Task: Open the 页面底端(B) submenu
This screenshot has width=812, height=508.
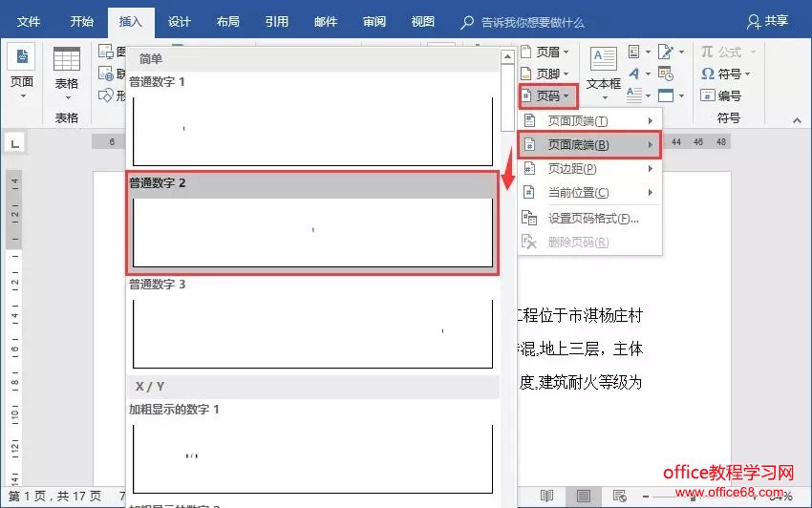Action: pyautogui.click(x=589, y=145)
